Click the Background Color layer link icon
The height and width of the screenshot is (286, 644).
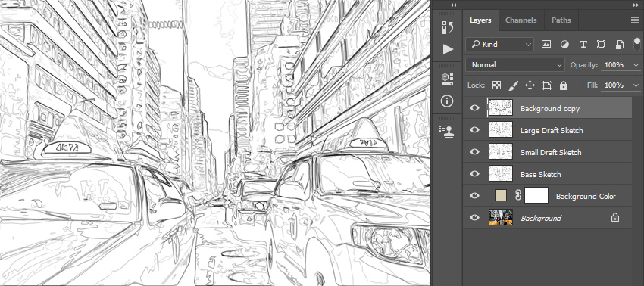pyautogui.click(x=518, y=196)
